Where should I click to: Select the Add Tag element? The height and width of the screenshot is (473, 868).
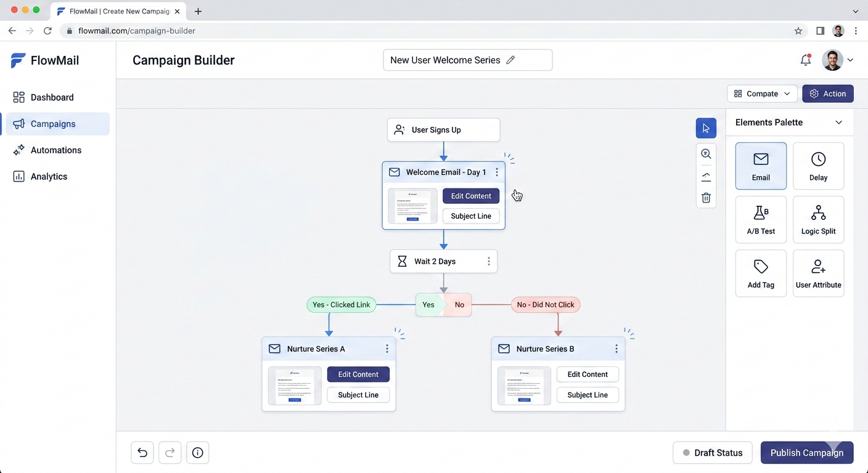click(761, 273)
